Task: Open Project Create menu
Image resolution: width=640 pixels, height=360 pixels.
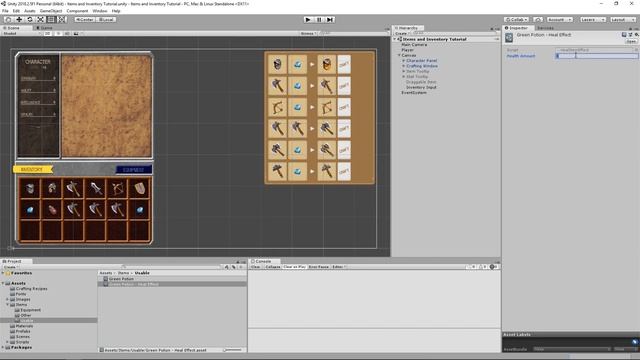Action: 10,267
